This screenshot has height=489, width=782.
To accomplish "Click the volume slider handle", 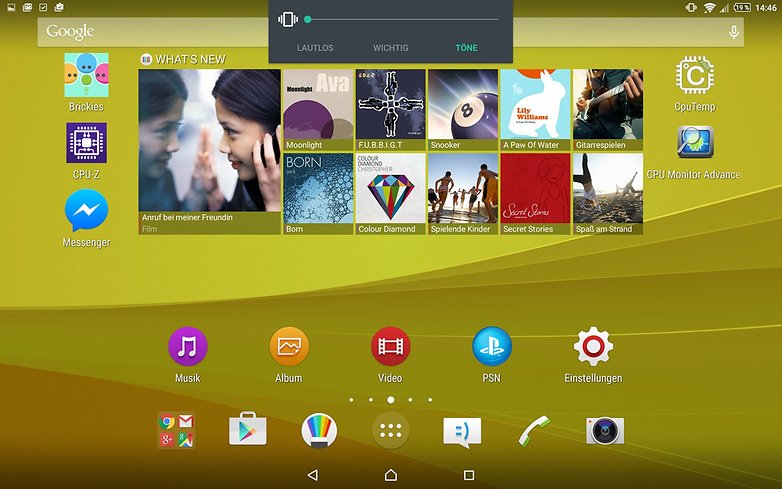I will click(x=308, y=19).
